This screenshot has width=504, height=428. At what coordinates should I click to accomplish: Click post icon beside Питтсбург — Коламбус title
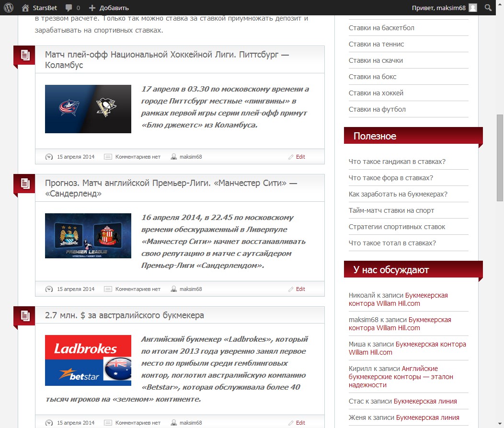(25, 55)
